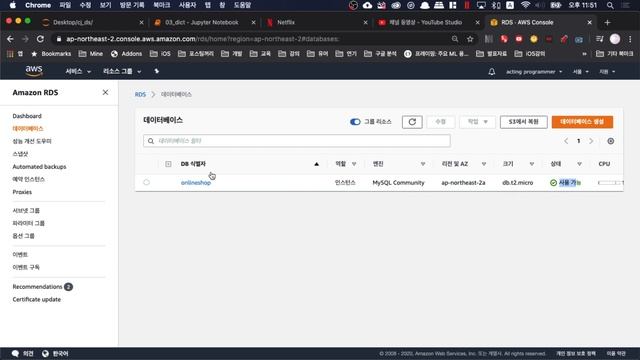The height and width of the screenshot is (360, 640).
Task: Click the 수정 modify button
Action: coord(440,122)
